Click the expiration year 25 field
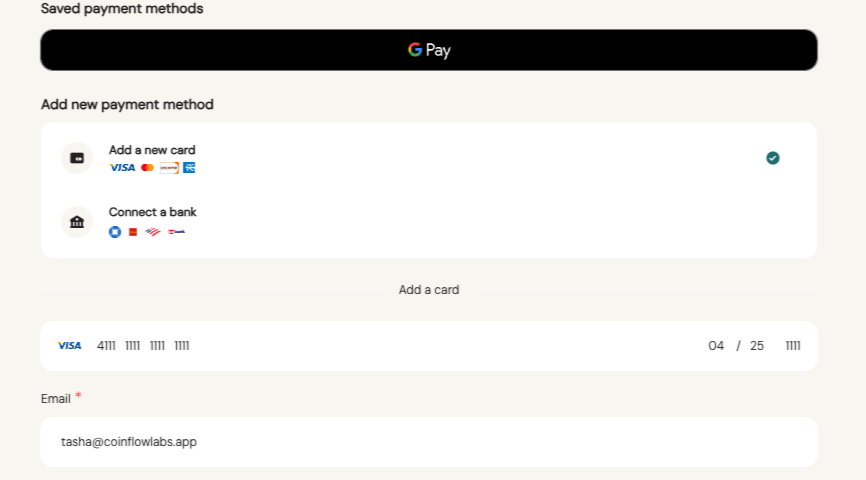The width and height of the screenshot is (866, 480). [757, 346]
